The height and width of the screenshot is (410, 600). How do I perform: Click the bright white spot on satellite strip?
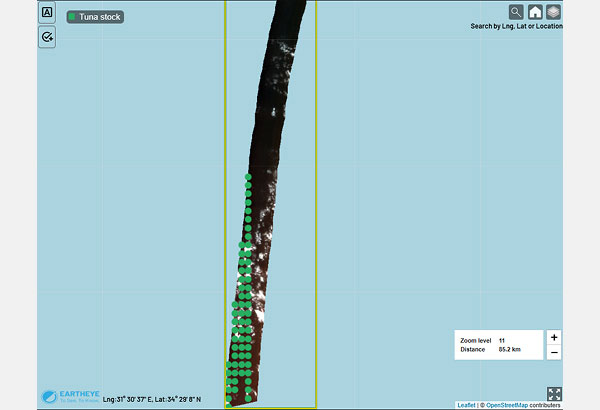[x=274, y=112]
